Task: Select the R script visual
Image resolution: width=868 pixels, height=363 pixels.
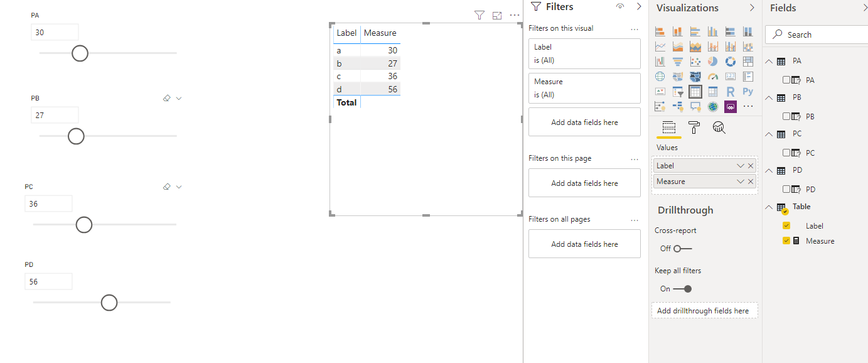Action: coord(730,92)
